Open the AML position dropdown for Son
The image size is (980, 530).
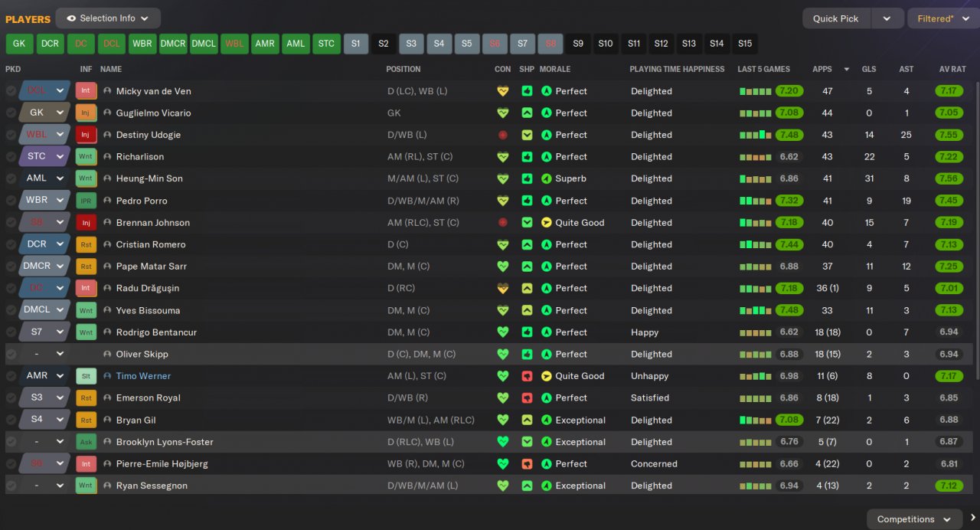(x=44, y=178)
